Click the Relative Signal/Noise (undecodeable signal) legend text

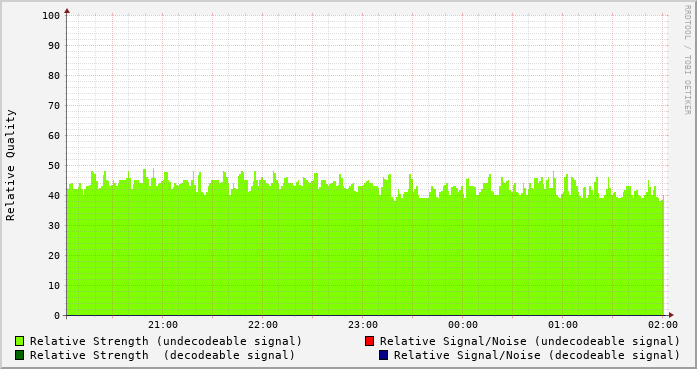coord(530,341)
